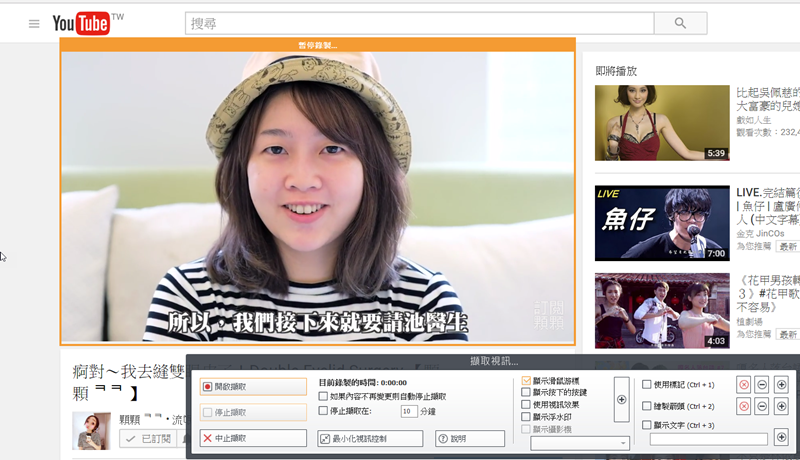Click the magnifier search button
The width and height of the screenshot is (800, 460).
click(x=680, y=23)
